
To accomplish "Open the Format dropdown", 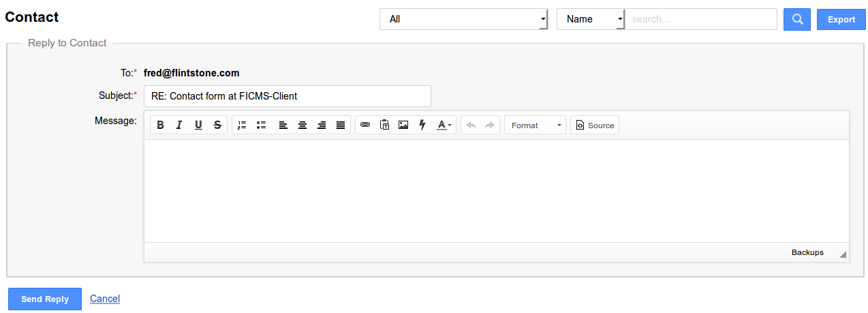I will [x=535, y=125].
